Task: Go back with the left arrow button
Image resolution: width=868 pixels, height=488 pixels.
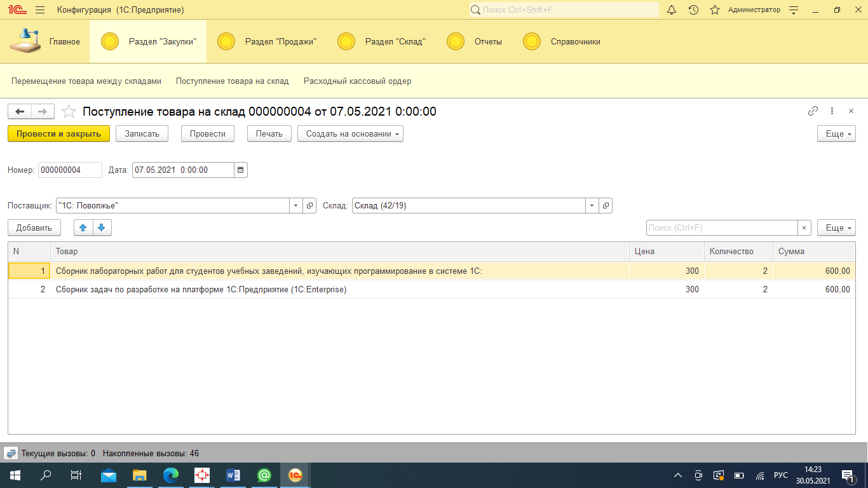Action: pos(19,111)
